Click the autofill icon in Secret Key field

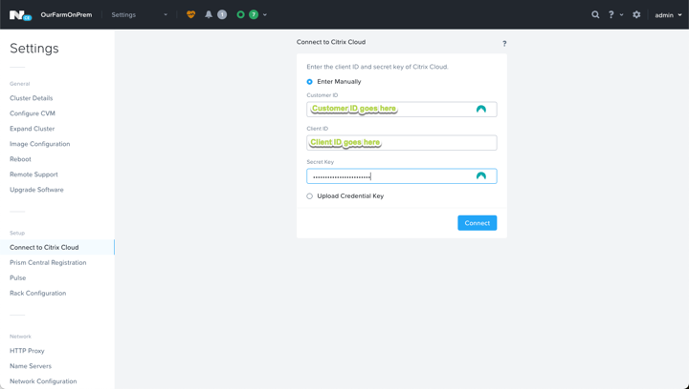click(x=481, y=176)
